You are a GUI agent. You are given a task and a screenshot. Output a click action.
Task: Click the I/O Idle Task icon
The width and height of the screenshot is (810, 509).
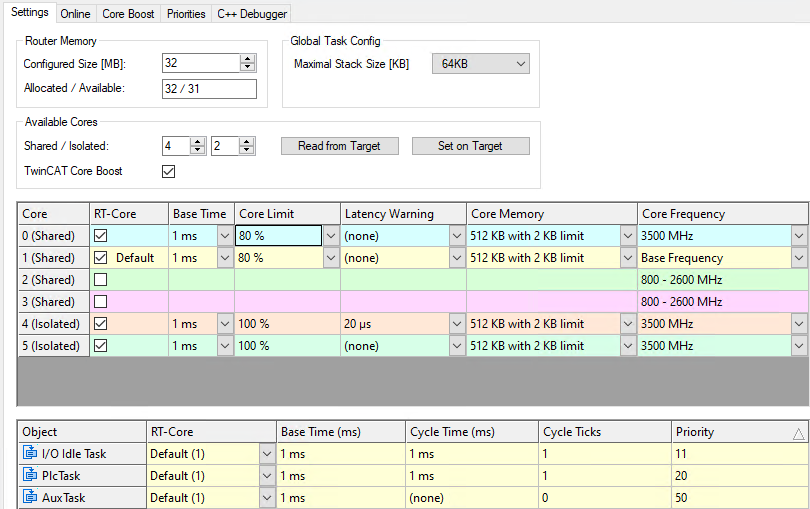(x=29, y=454)
